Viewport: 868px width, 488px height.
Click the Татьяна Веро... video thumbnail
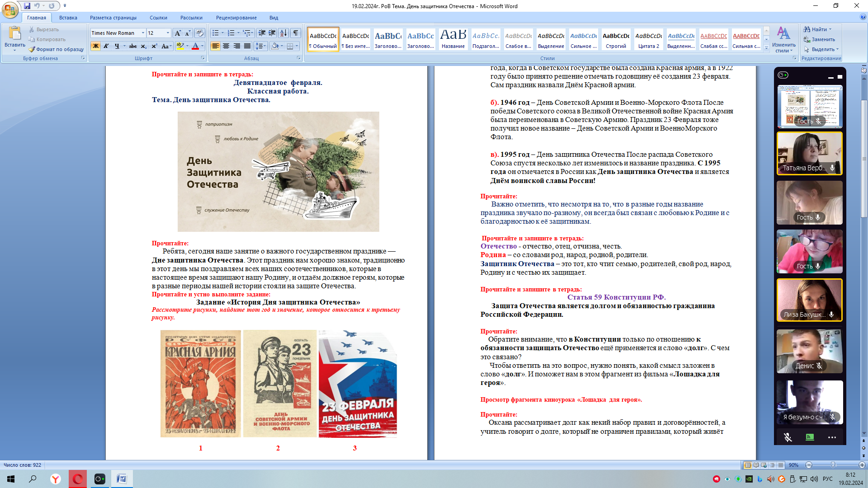point(809,153)
